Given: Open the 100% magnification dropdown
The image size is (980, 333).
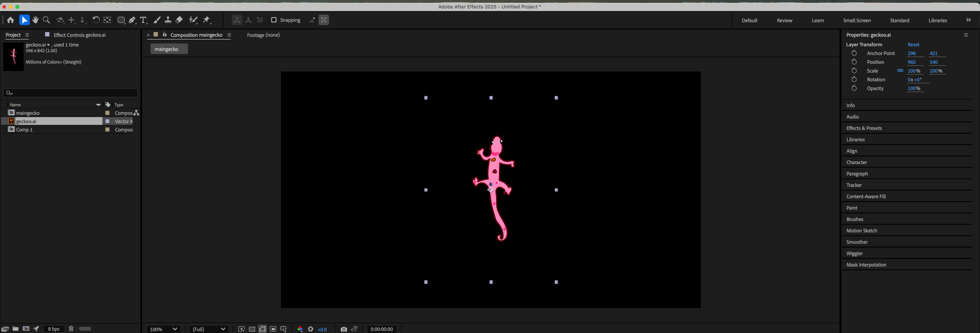Looking at the screenshot, I should (163, 329).
